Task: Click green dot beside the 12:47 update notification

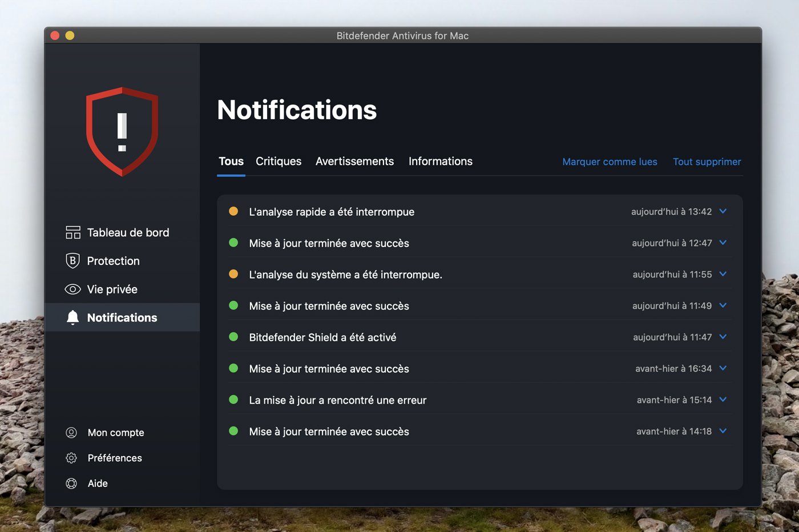Action: [x=233, y=243]
